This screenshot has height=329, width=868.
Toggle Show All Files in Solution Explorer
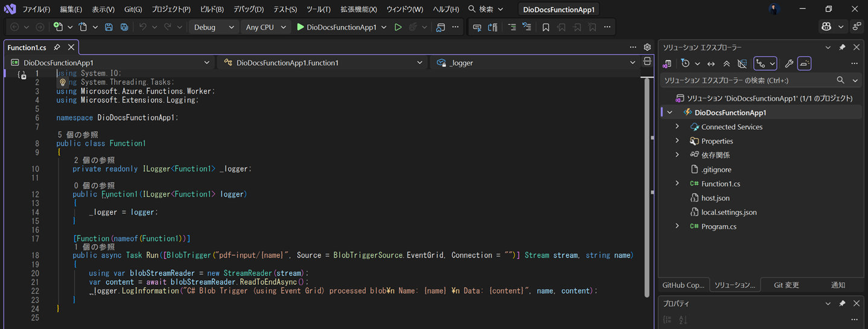pos(742,63)
